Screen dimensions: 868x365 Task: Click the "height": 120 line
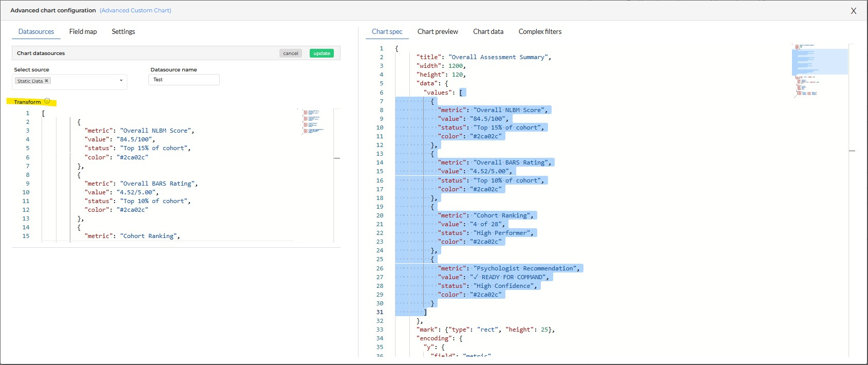pyautogui.click(x=441, y=75)
